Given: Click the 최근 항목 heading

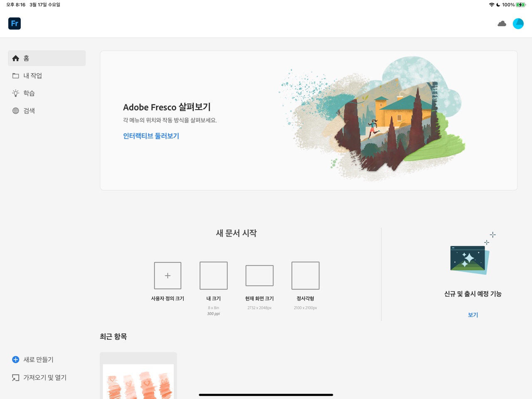Looking at the screenshot, I should click(x=113, y=337).
